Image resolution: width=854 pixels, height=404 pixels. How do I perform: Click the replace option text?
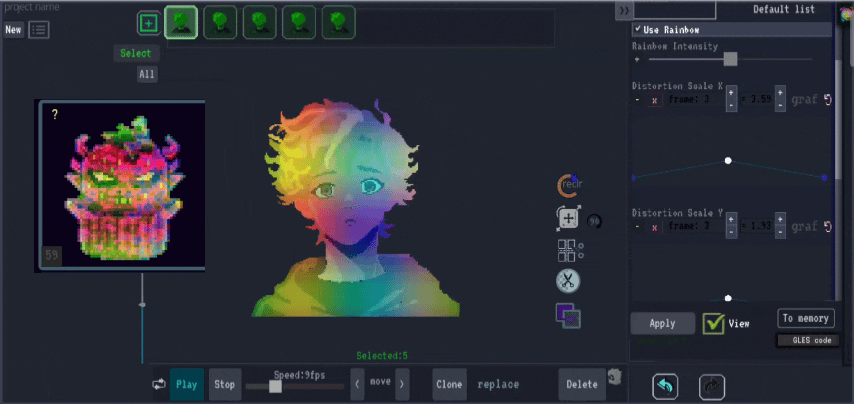tap(498, 384)
